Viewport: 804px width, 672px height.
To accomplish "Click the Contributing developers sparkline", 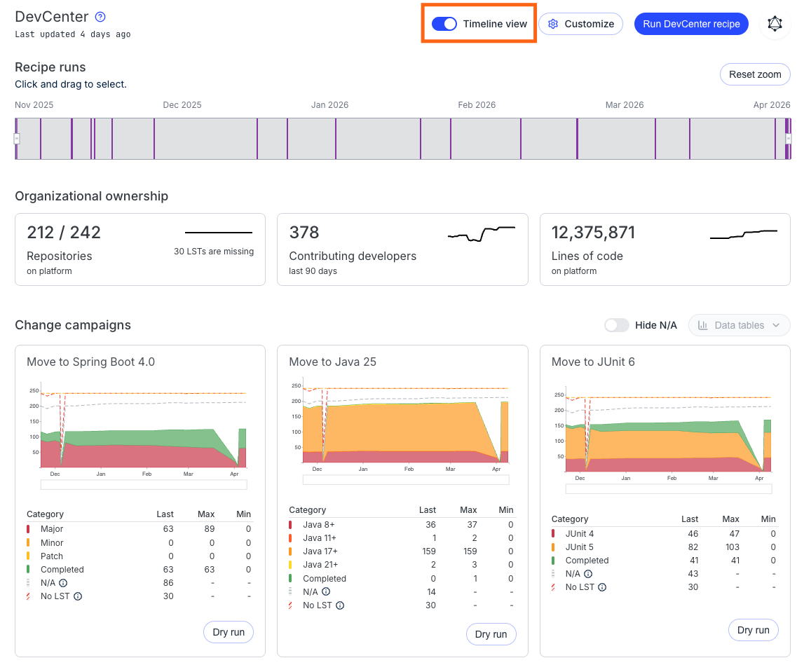I will click(x=482, y=234).
